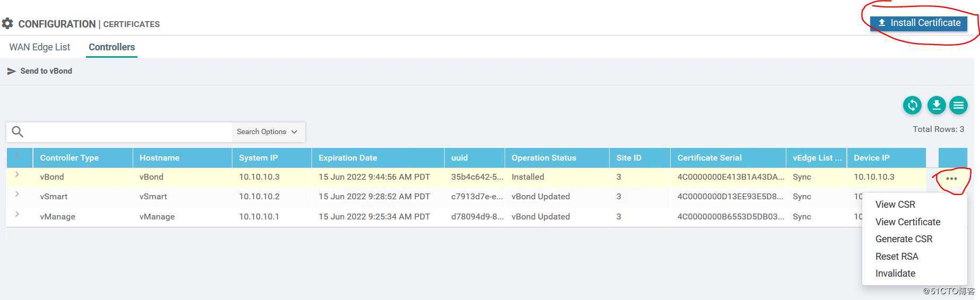Switch to the WAN Edge List tab
Image resolution: width=980 pixels, height=300 pixels.
pyautogui.click(x=40, y=47)
